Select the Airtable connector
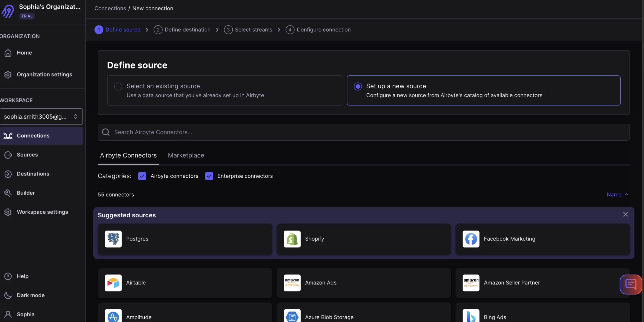Viewport: 644px width, 322px height. 185,283
